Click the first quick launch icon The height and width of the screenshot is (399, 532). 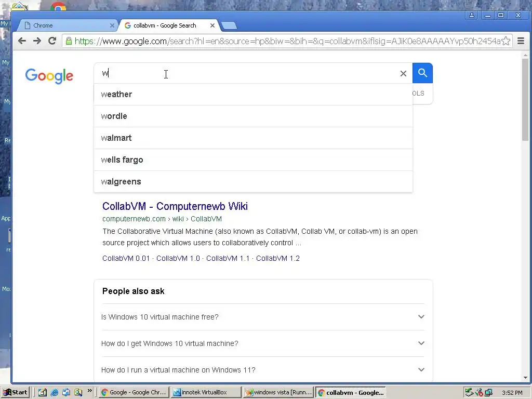click(x=43, y=393)
